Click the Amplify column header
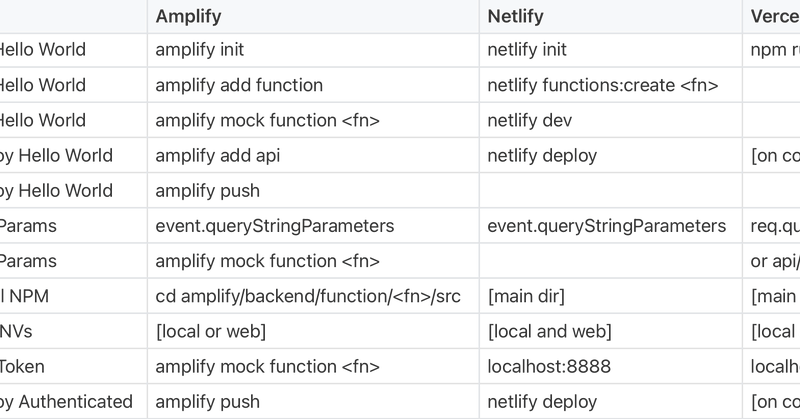The image size is (800, 419). tap(313, 16)
